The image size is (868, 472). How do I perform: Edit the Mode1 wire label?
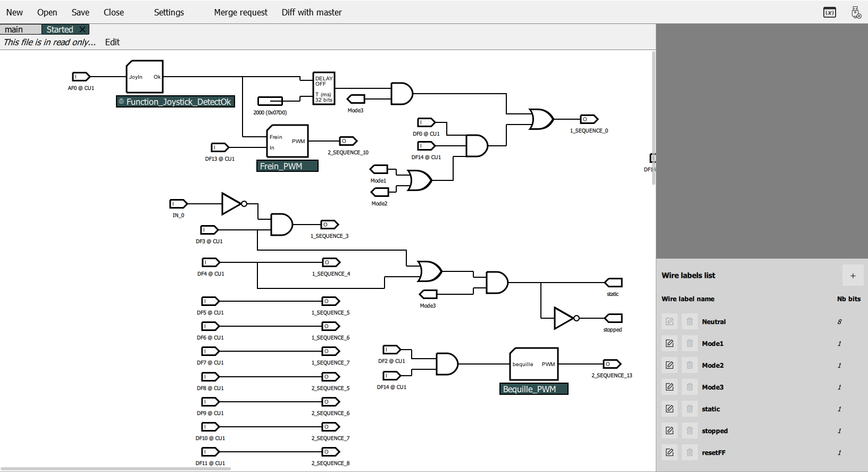point(670,344)
